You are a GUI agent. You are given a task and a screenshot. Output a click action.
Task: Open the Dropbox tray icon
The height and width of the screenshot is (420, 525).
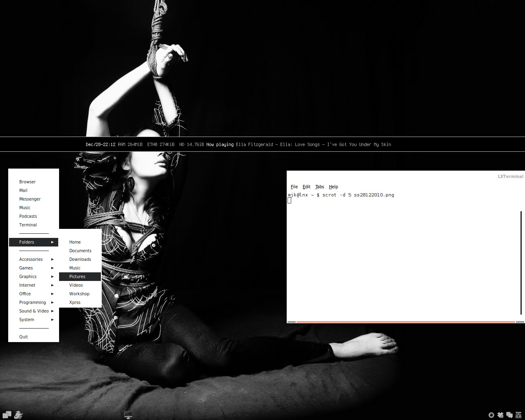(x=500, y=415)
